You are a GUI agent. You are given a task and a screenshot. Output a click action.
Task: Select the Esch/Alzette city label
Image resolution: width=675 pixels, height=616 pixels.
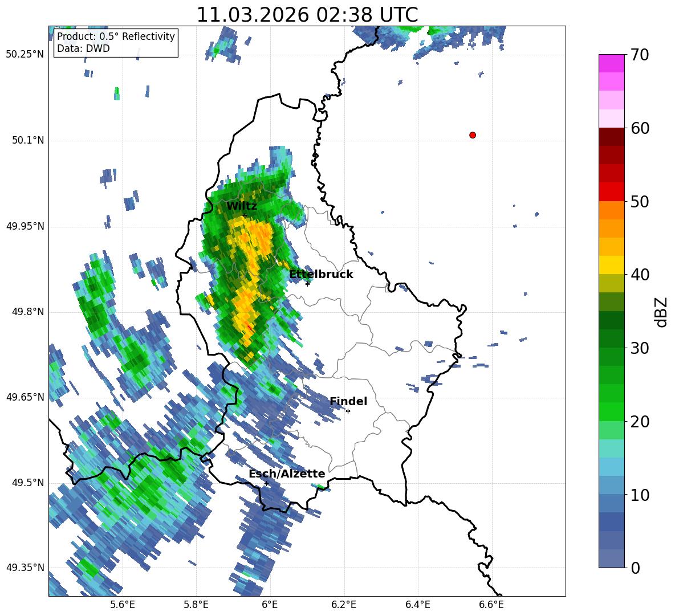tap(287, 474)
